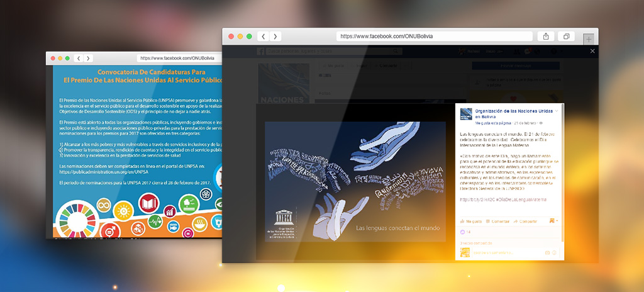Open the comment-as identity dropdown
This screenshot has height=292, width=644.
click(x=553, y=221)
